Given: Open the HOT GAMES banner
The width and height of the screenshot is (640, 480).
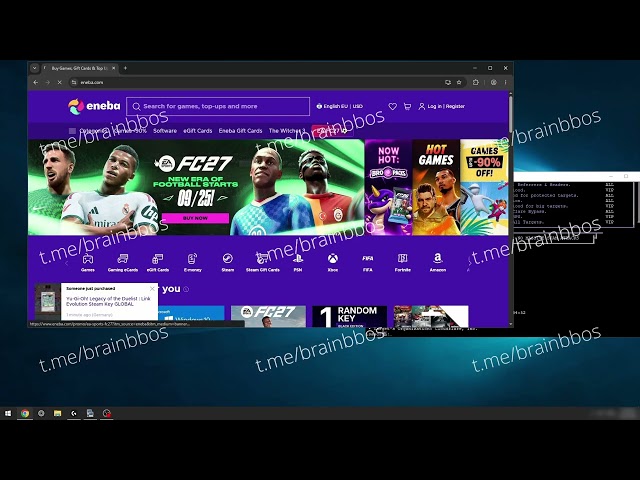Looking at the screenshot, I should [x=436, y=187].
